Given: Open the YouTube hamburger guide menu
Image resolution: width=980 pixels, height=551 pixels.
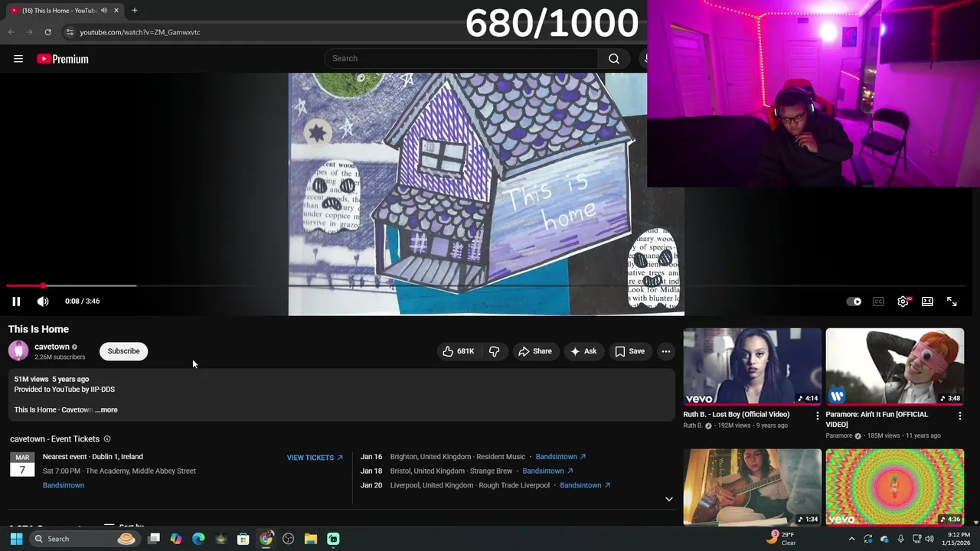Looking at the screenshot, I should pos(18,59).
